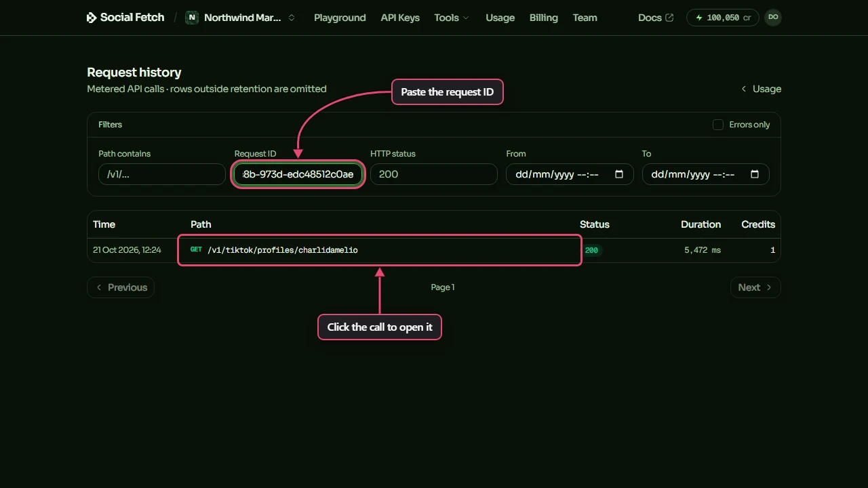
Task: Click the Path column header
Action: pos(201,224)
